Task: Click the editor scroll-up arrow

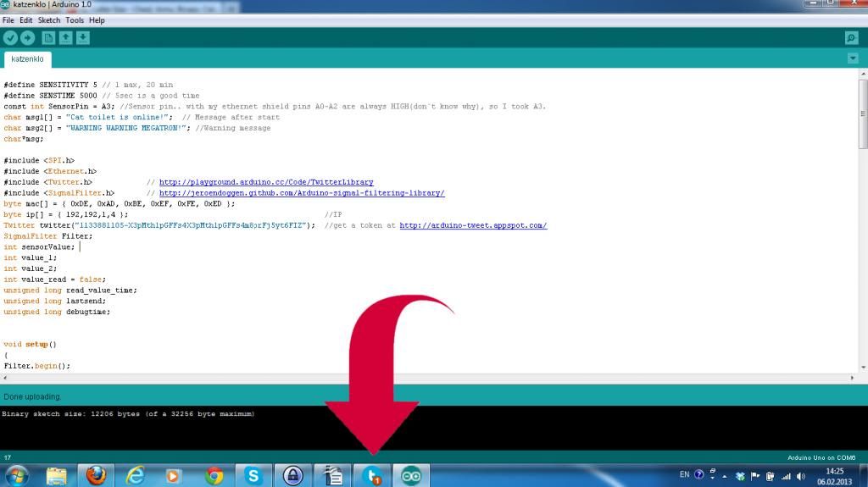Action: point(863,74)
